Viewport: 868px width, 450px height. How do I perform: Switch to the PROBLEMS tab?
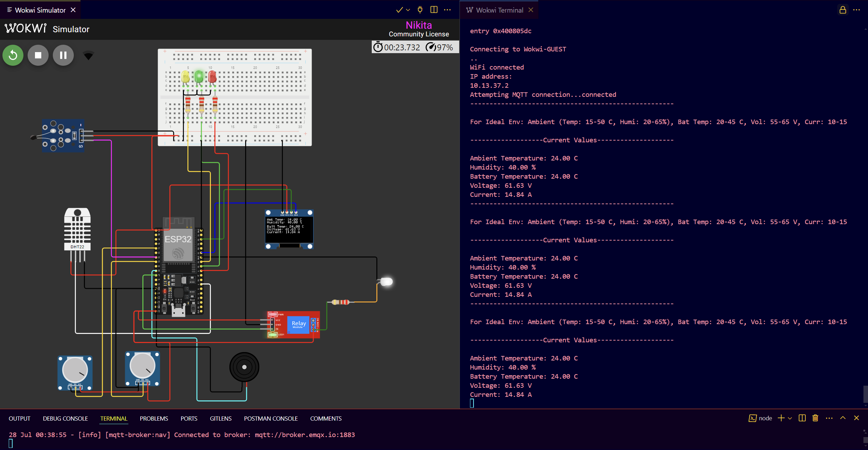(x=154, y=419)
